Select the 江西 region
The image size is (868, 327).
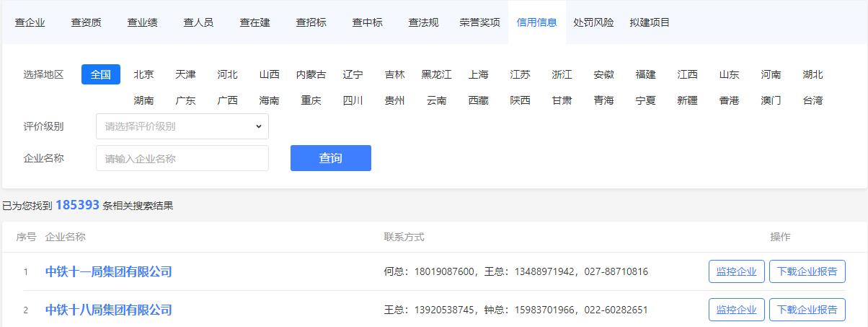coord(687,74)
